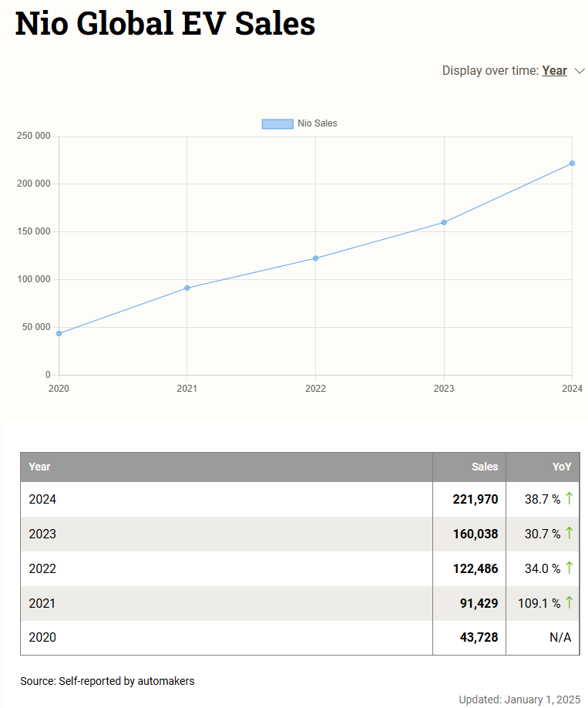Image resolution: width=588 pixels, height=708 pixels.
Task: Click the Nio Global EV Sales heading
Action: [x=165, y=24]
